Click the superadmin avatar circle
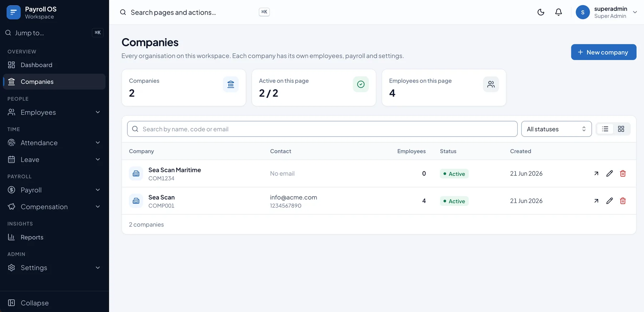The image size is (644, 312). 582,12
